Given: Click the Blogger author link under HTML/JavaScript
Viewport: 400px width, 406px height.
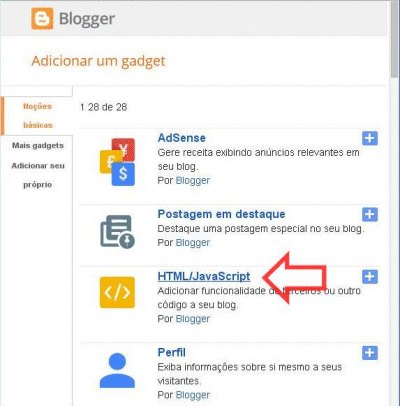Looking at the screenshot, I should click(x=193, y=319).
